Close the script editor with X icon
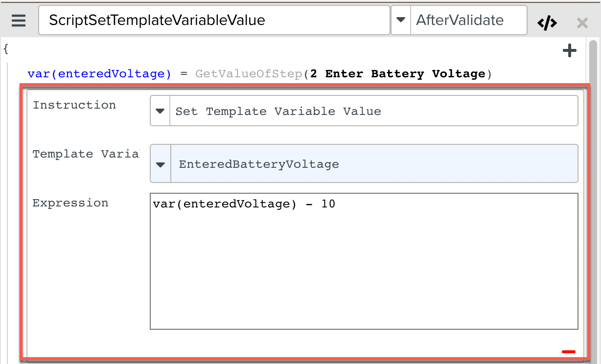The image size is (601, 364). (x=582, y=23)
